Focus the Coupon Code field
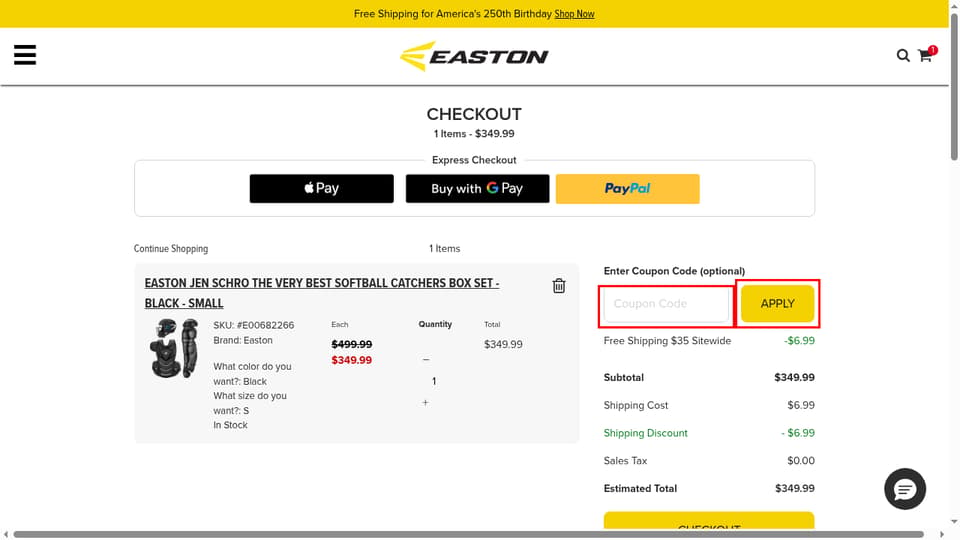Viewport: 960px width, 540px height. click(667, 304)
